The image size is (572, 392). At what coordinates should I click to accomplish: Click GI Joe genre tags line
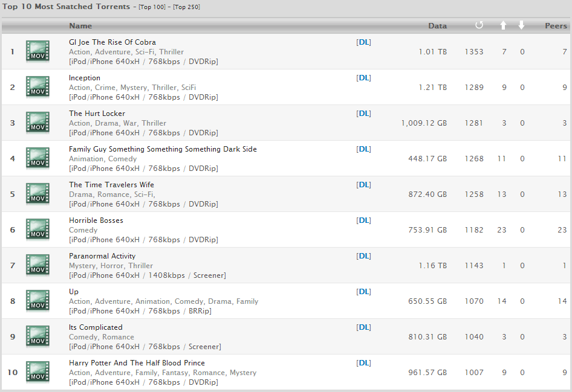click(x=126, y=52)
